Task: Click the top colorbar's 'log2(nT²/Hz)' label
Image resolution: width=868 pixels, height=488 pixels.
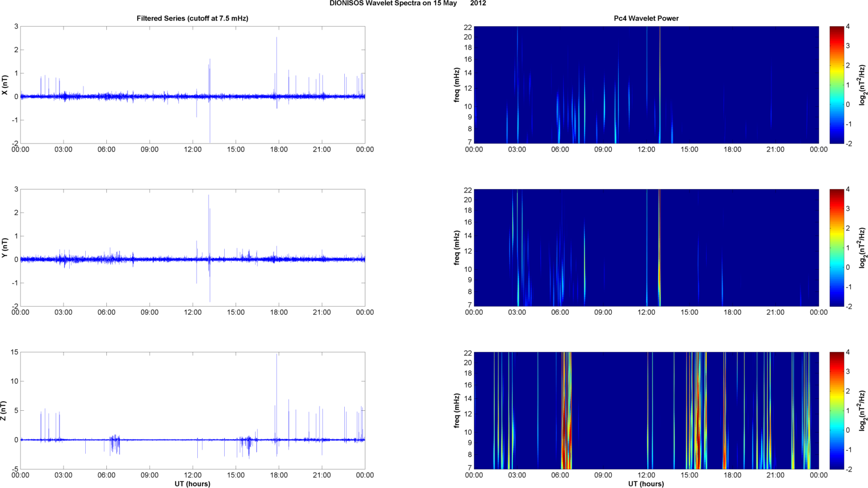Action: coord(863,85)
